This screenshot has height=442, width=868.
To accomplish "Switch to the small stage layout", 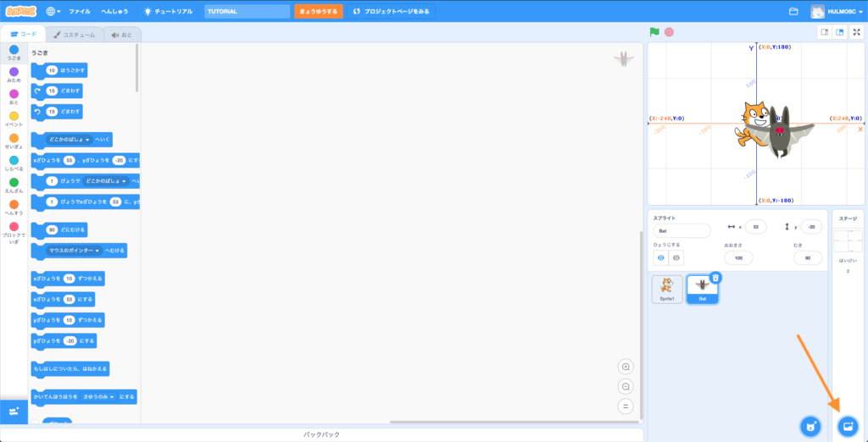I will point(824,32).
